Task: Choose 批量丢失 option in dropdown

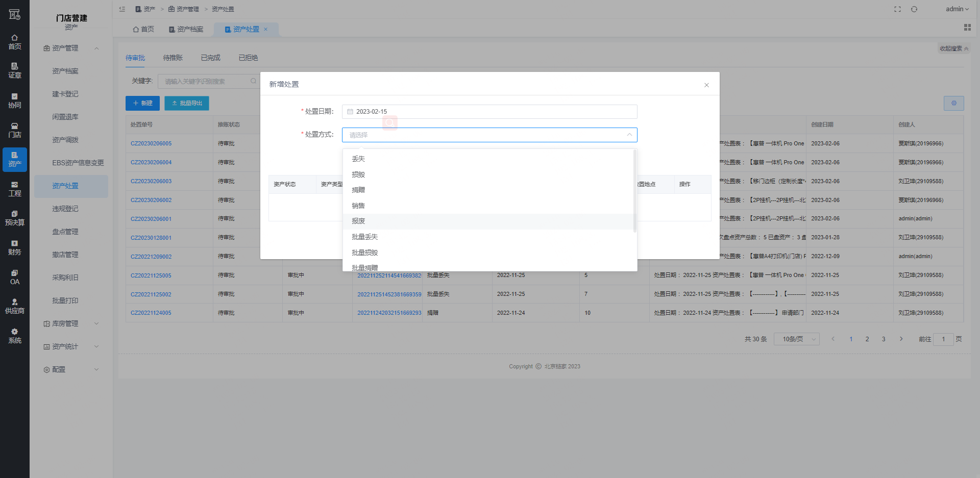Action: (364, 237)
